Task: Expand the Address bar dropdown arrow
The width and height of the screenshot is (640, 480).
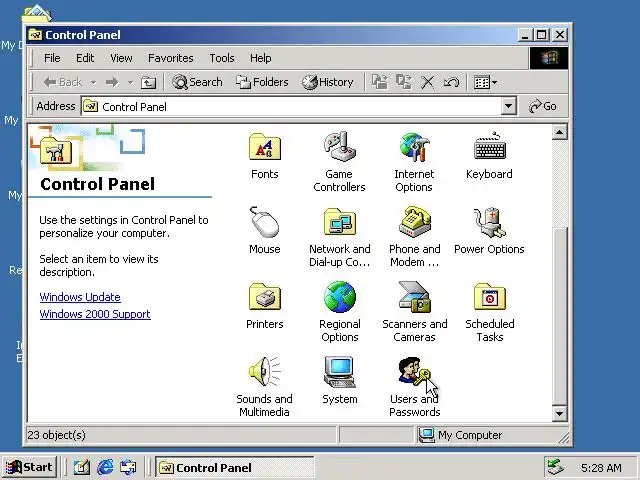Action: 508,107
